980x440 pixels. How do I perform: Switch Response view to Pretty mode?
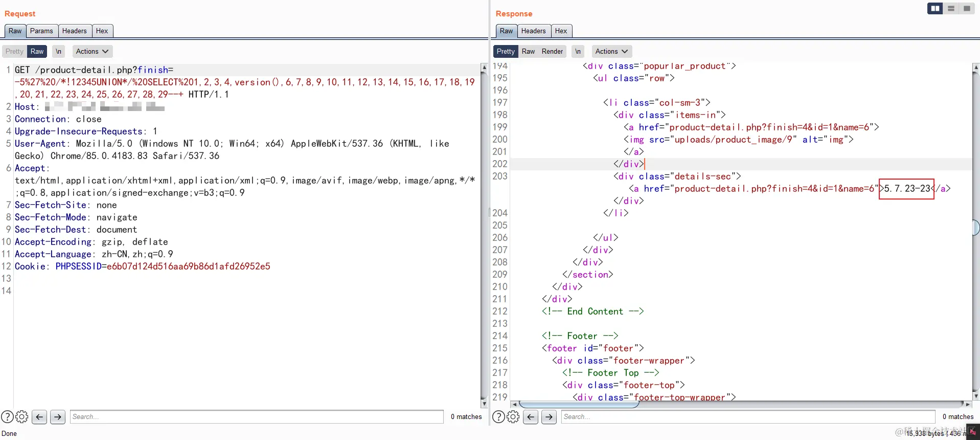tap(506, 51)
